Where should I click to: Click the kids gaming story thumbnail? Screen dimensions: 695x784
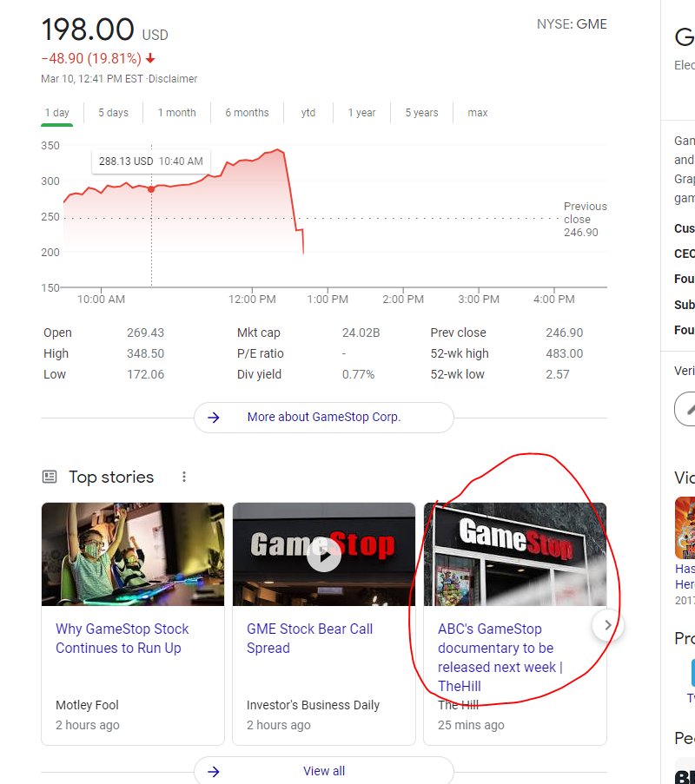133,554
